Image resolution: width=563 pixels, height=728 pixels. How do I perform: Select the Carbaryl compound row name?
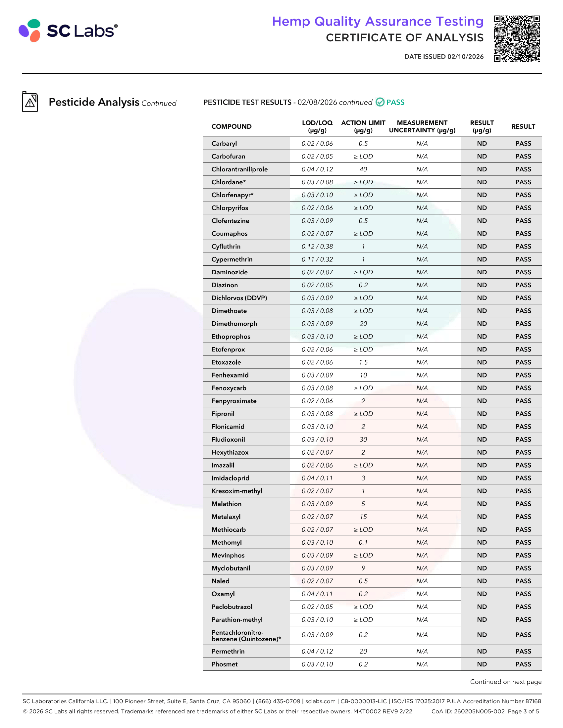224,144
